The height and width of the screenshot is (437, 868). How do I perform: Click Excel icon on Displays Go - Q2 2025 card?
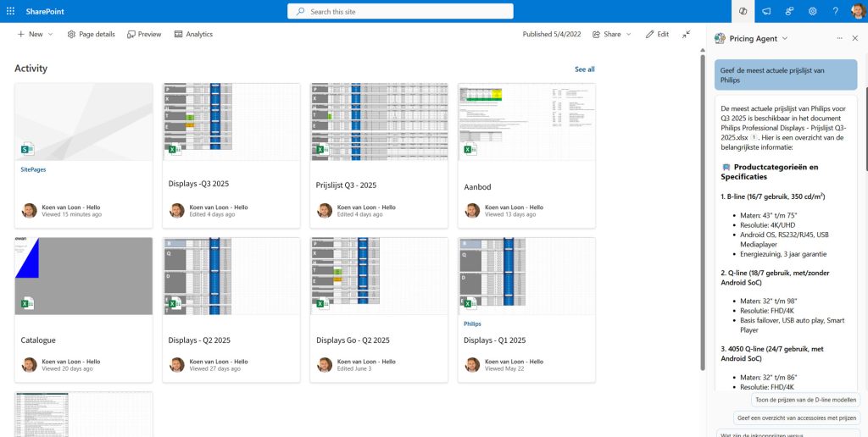pos(323,302)
